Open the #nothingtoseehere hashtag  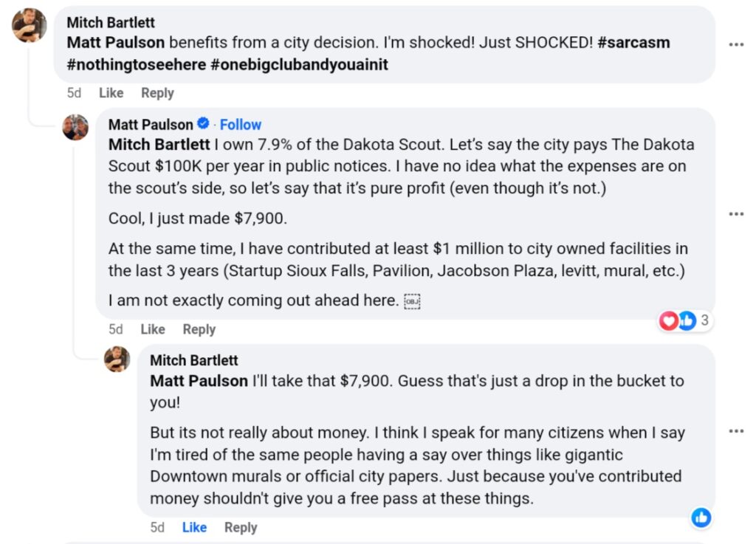tap(137, 64)
